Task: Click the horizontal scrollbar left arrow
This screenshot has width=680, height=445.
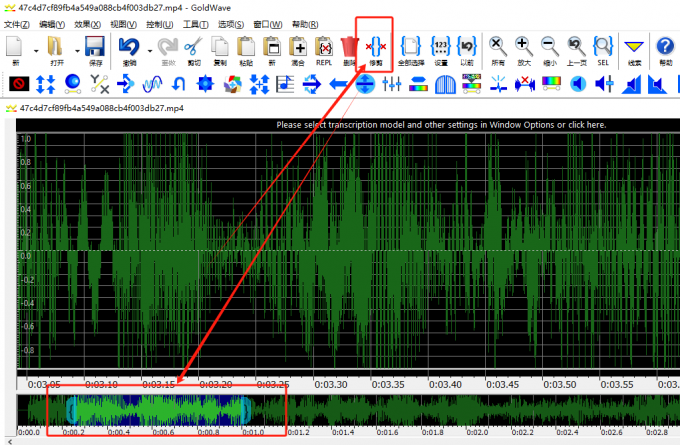Action: tap(10, 442)
